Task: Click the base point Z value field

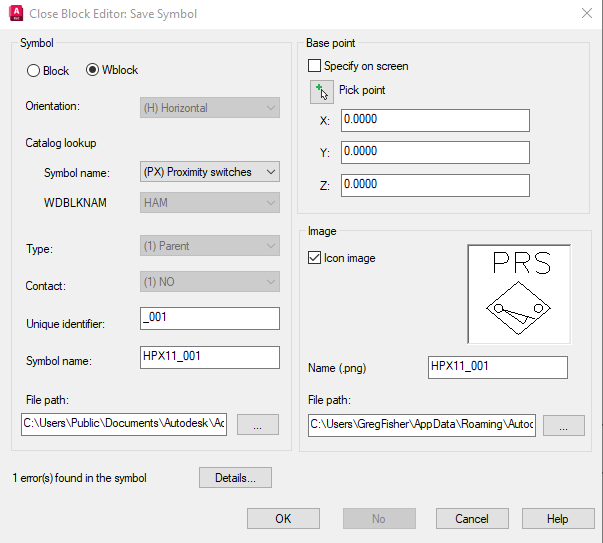Action: [434, 184]
